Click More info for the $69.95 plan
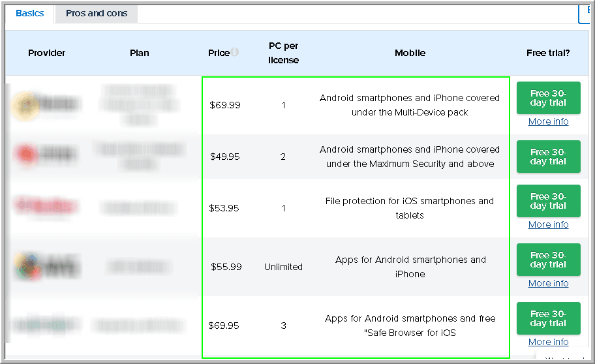The height and width of the screenshot is (364, 595). pyautogui.click(x=548, y=342)
